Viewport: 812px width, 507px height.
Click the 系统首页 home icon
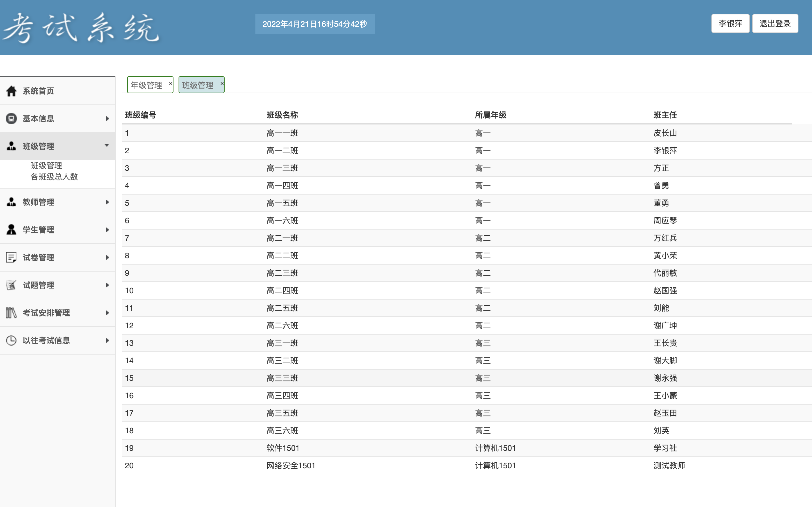pos(11,91)
